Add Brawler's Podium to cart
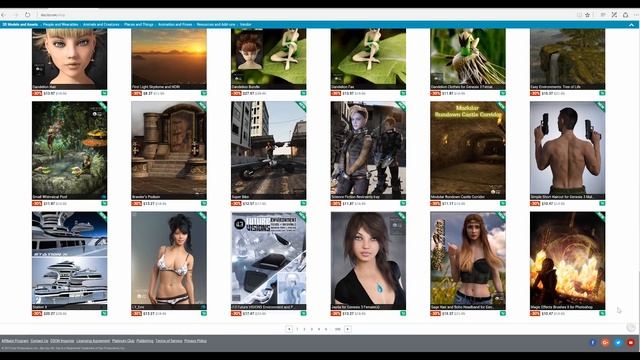The height and width of the screenshot is (360, 640). point(204,203)
